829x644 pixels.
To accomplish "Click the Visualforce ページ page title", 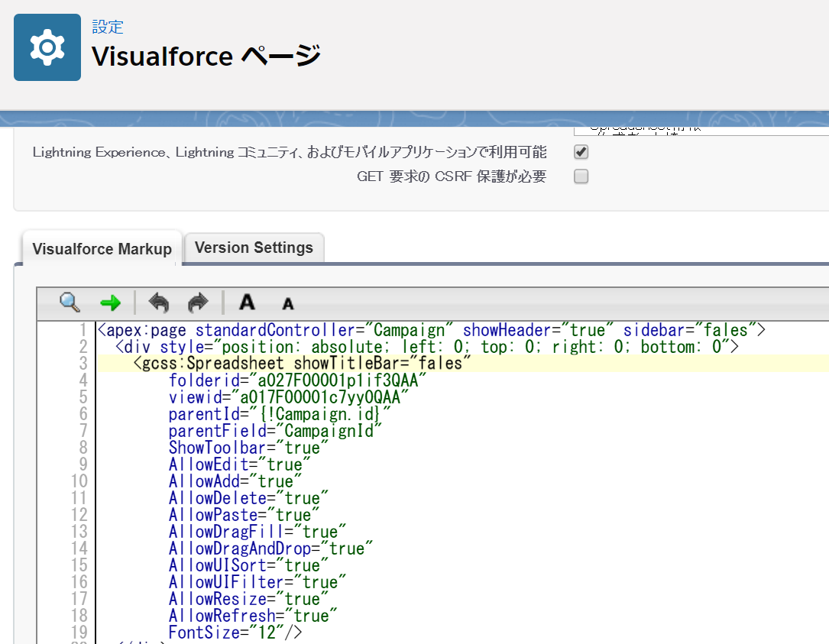I will [x=206, y=56].
